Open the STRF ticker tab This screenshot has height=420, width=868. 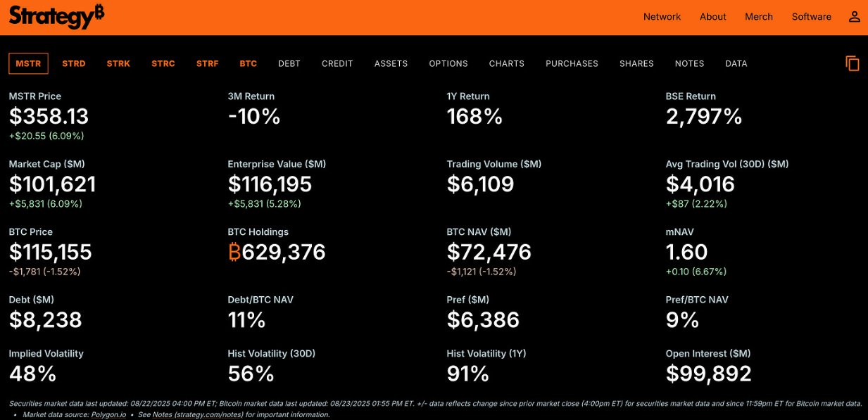click(x=208, y=63)
